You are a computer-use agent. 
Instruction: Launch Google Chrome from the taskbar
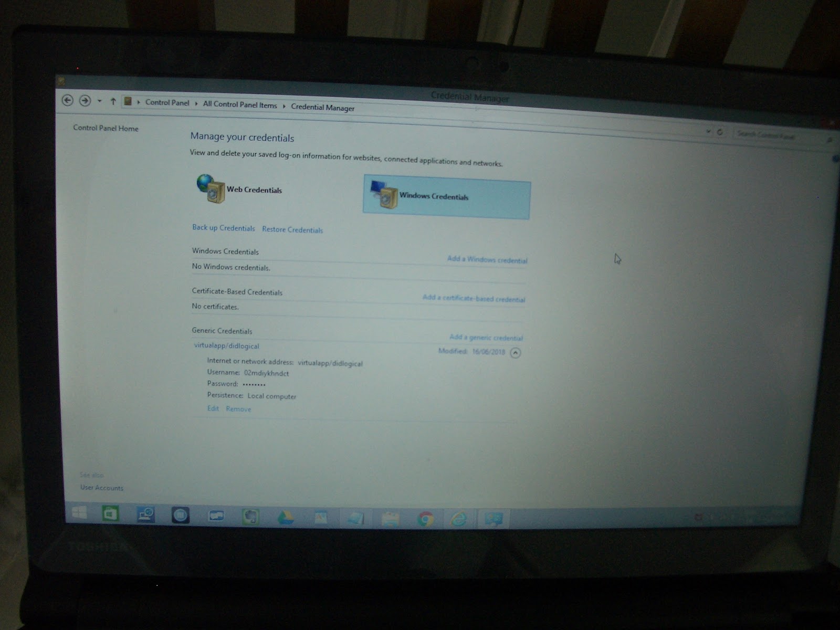[x=425, y=519]
